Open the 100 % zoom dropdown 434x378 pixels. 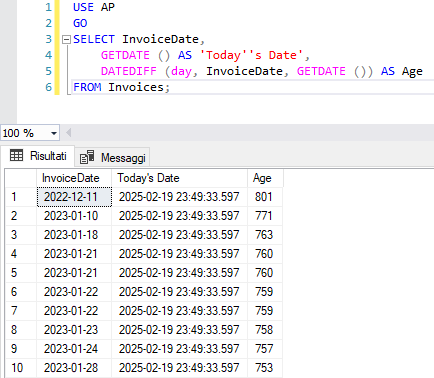point(54,133)
